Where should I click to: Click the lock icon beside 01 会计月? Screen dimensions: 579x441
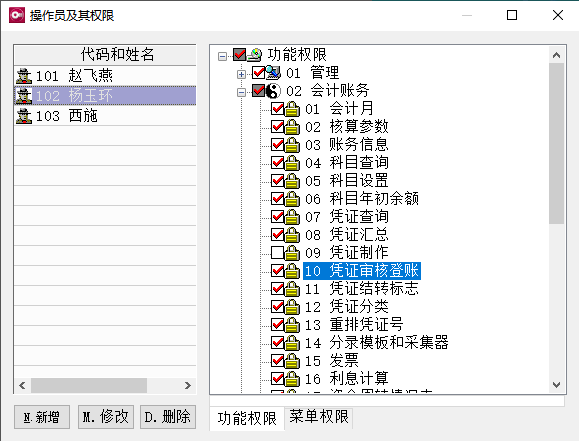292,109
